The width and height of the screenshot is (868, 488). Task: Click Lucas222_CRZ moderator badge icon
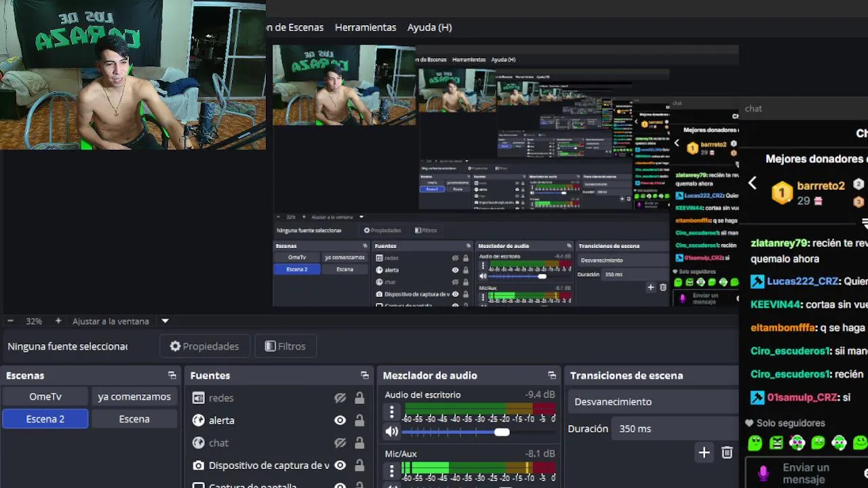[x=757, y=281]
